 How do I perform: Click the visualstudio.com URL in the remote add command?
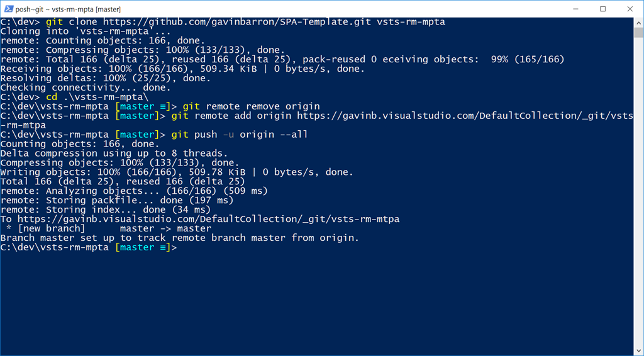click(x=465, y=116)
